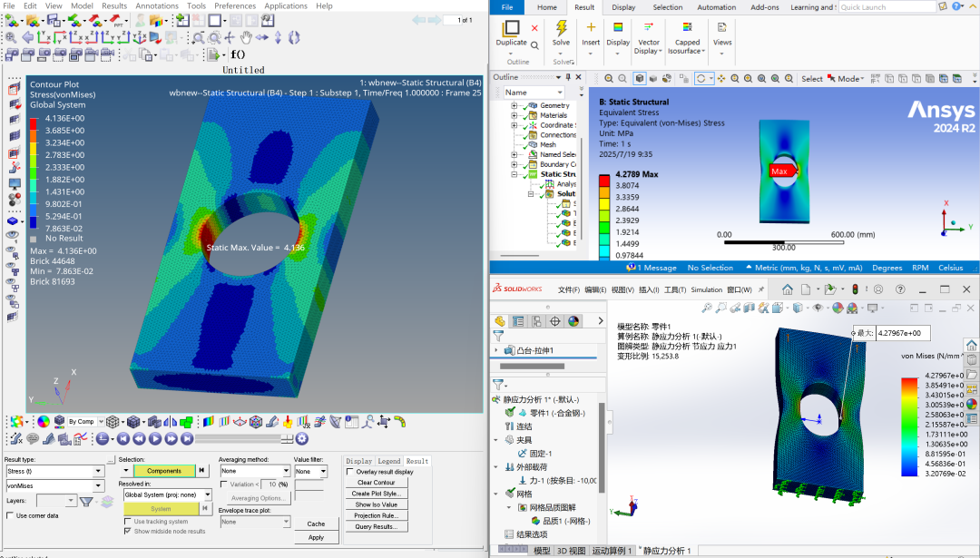Open the Results menu in HyperView
This screenshot has height=558, width=980.
(x=114, y=5)
